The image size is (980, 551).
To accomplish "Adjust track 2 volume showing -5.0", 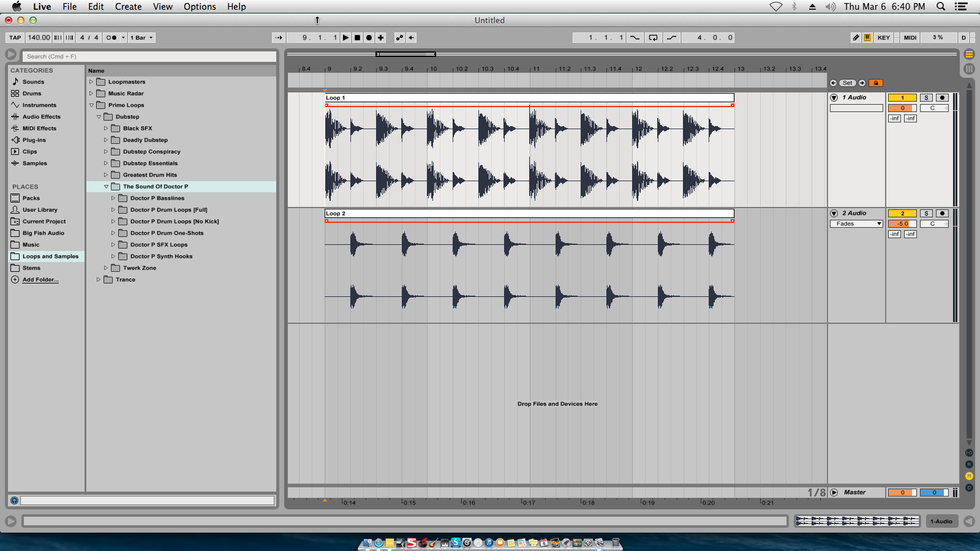I will click(x=902, y=223).
